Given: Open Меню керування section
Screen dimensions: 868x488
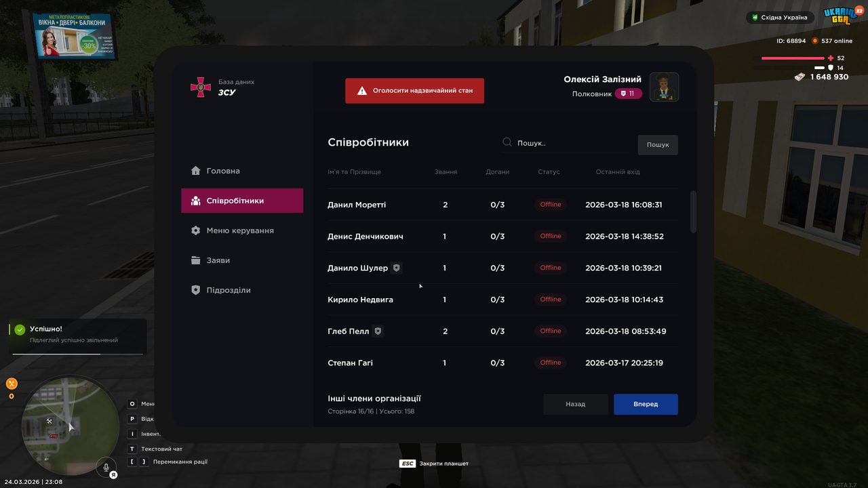Looking at the screenshot, I should coord(242,230).
